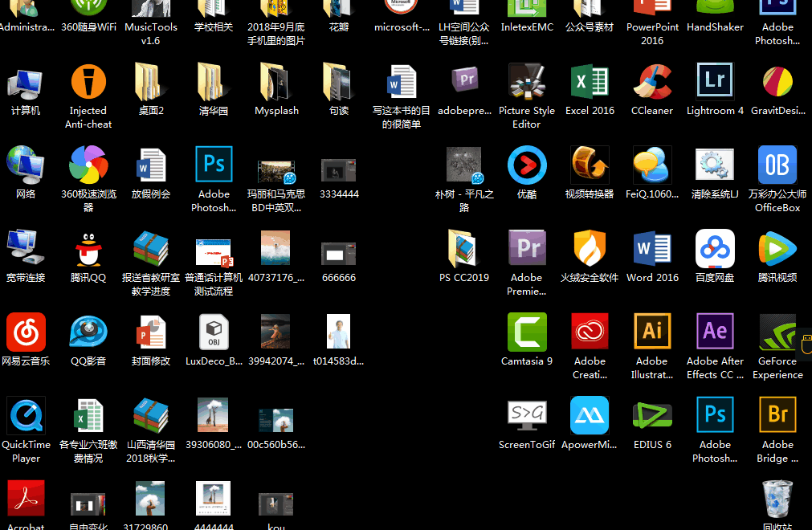This screenshot has width=812, height=530.
Task: Launch ScreenToGif
Action: (527, 416)
